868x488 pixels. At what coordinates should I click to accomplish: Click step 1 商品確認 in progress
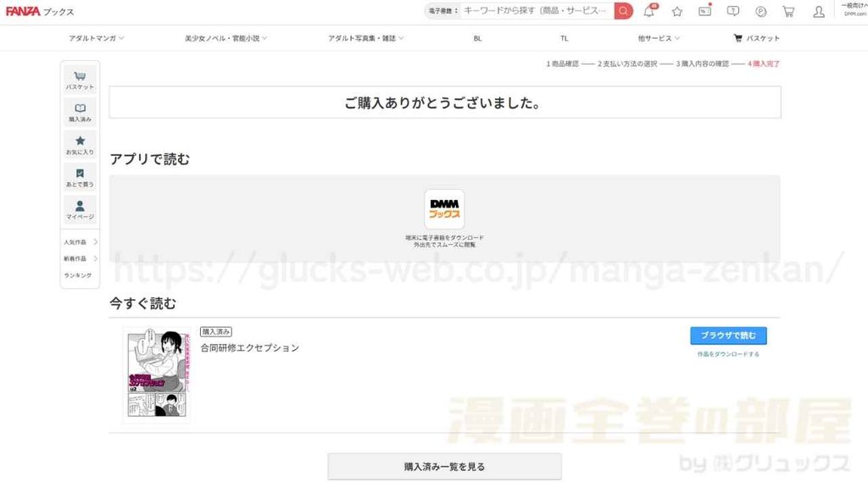coord(563,64)
